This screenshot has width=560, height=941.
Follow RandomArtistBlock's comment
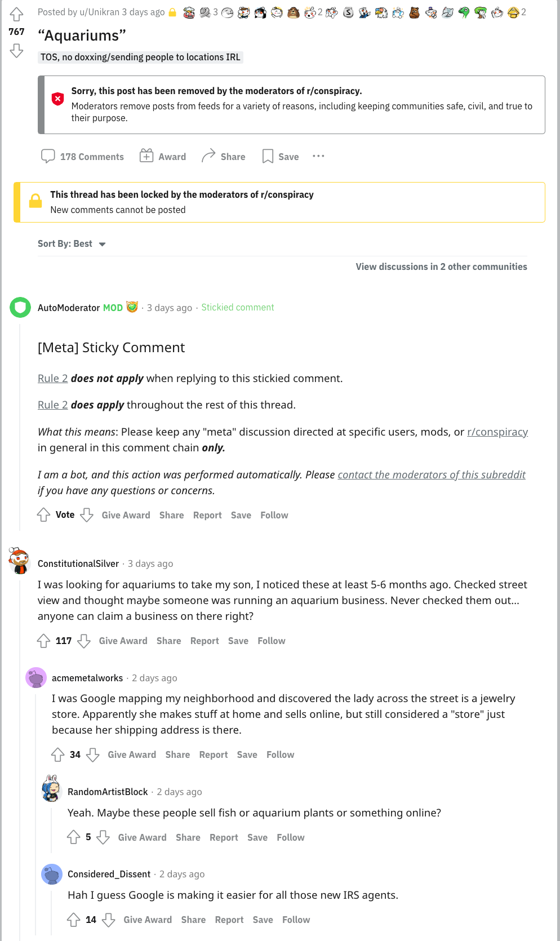click(x=290, y=837)
